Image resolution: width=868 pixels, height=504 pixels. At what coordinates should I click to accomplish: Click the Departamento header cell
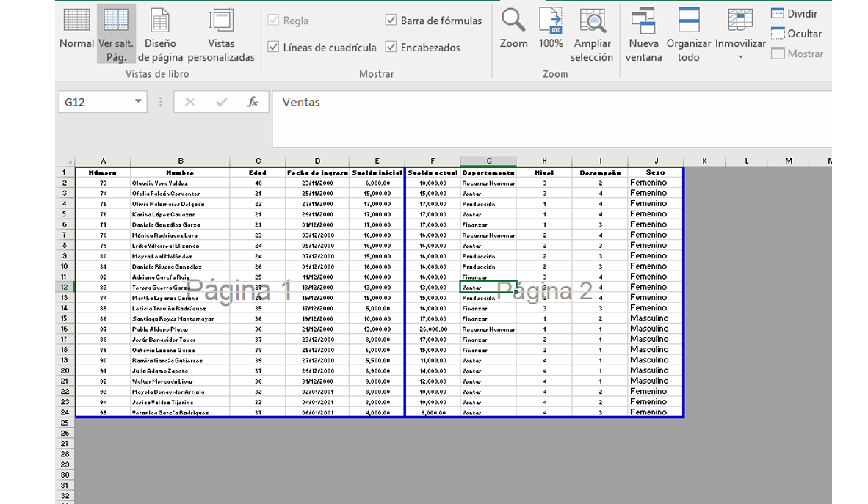[x=489, y=172]
